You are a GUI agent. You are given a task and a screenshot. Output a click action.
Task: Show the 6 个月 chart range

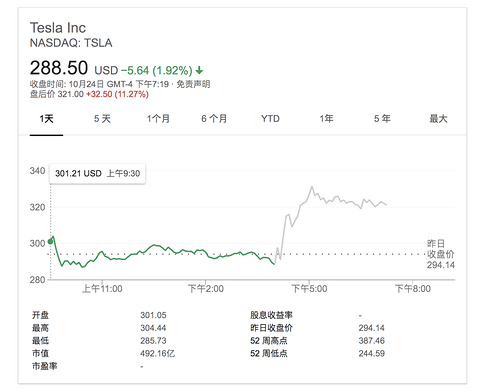pyautogui.click(x=214, y=119)
